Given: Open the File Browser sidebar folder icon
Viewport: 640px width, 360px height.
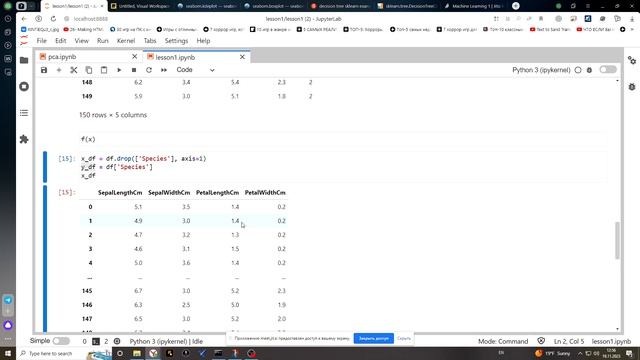Looking at the screenshot, I should (x=24, y=60).
